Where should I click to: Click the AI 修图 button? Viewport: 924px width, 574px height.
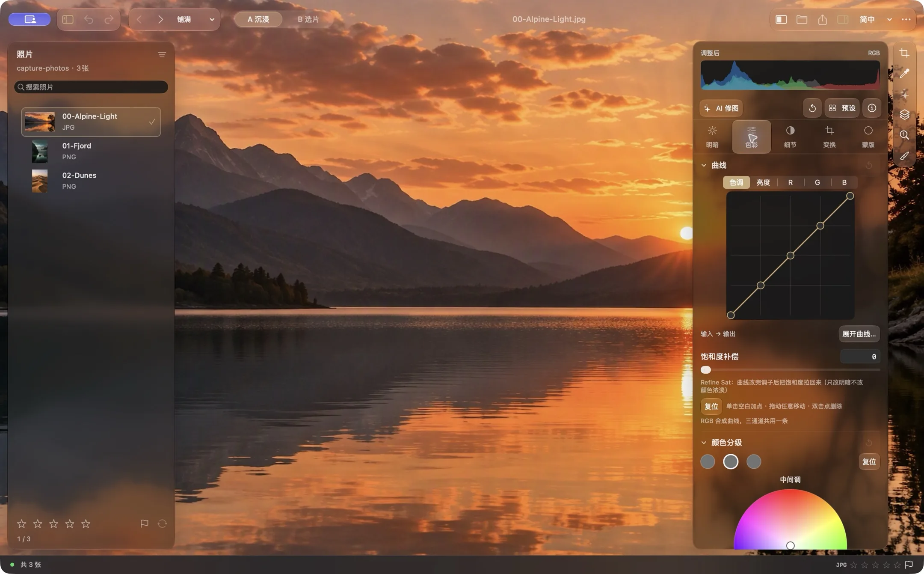click(x=721, y=108)
